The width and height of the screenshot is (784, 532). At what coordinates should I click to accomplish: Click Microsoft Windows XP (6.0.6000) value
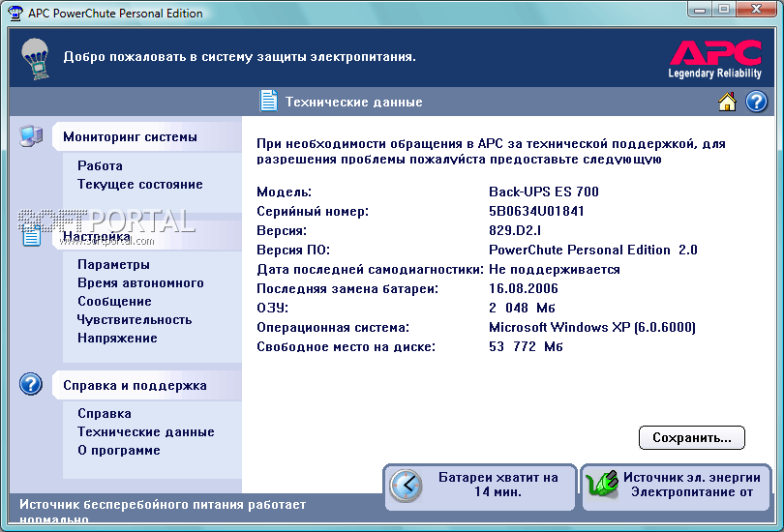click(592, 327)
